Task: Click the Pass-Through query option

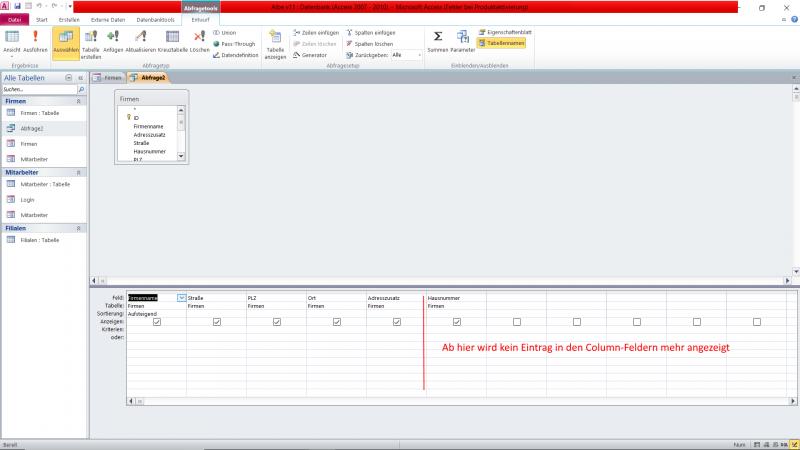Action: coord(234,44)
